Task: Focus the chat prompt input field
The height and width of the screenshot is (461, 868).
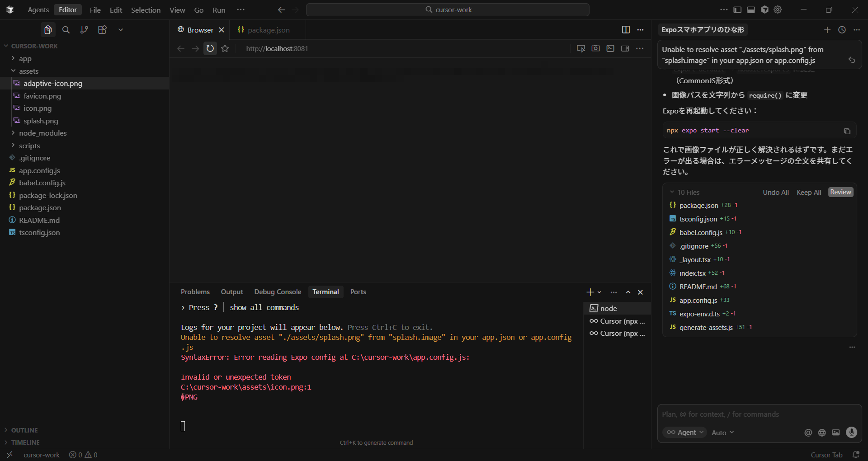Action: coord(759,414)
